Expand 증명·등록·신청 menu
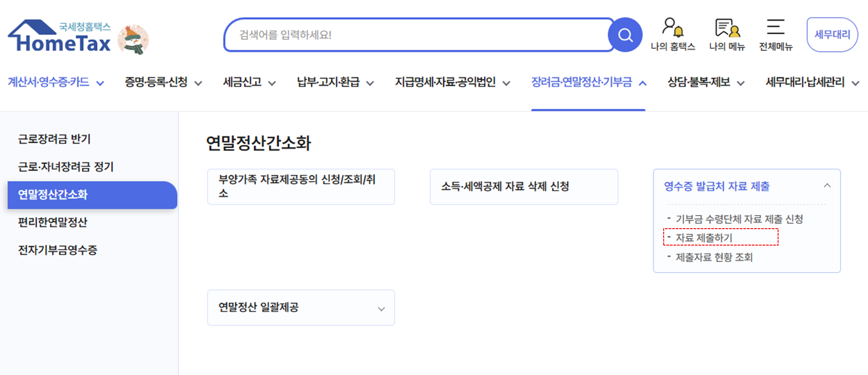Screen dimensions: 868x375 pos(163,82)
